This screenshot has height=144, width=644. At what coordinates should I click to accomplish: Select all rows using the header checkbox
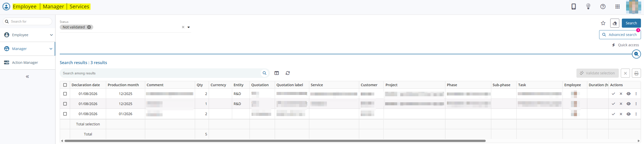(65, 85)
